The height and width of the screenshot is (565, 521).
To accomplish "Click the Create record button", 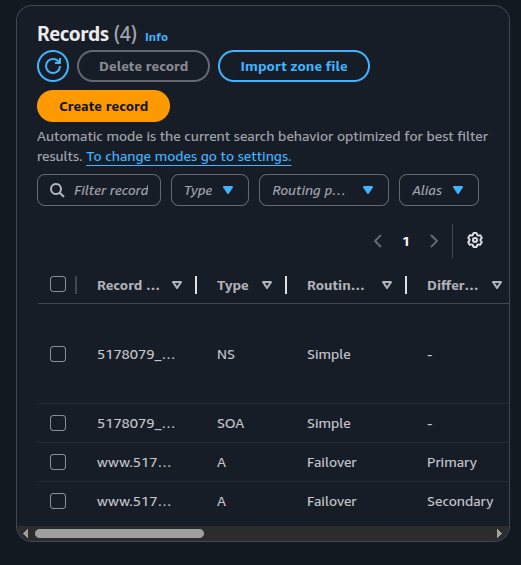I will pos(103,106).
